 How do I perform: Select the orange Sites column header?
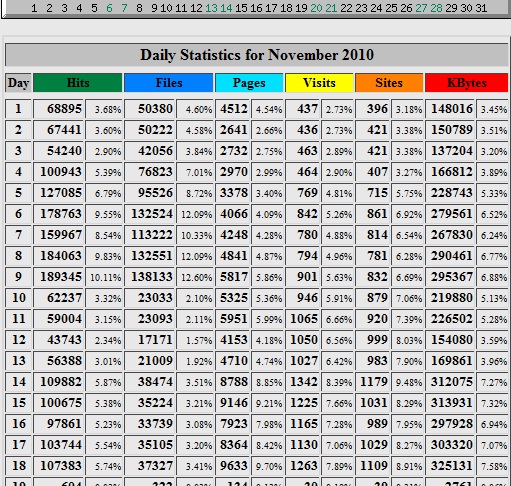click(x=389, y=83)
